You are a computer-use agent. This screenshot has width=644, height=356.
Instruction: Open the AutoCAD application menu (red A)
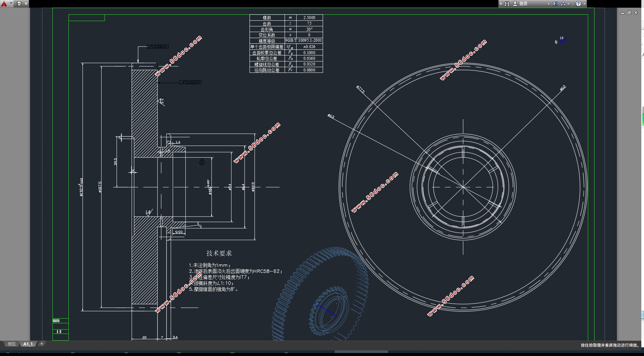(x=4, y=4)
